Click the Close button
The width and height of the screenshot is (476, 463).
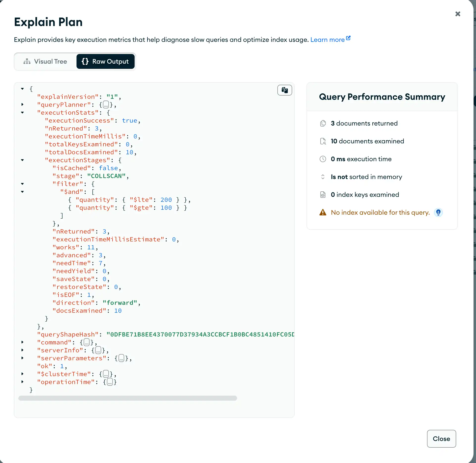coord(441,439)
